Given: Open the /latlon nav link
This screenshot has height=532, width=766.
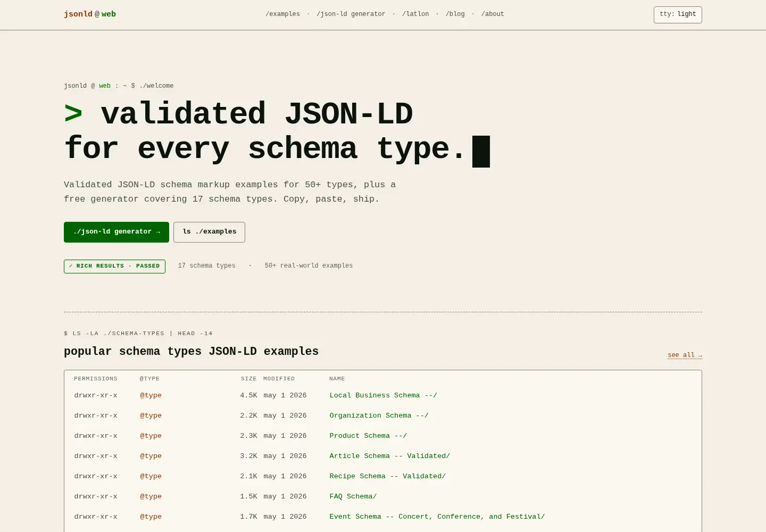Looking at the screenshot, I should pos(415,14).
